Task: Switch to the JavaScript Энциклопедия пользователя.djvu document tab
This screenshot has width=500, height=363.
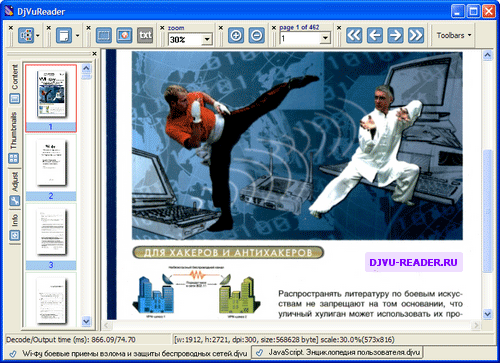Action: coord(337,352)
